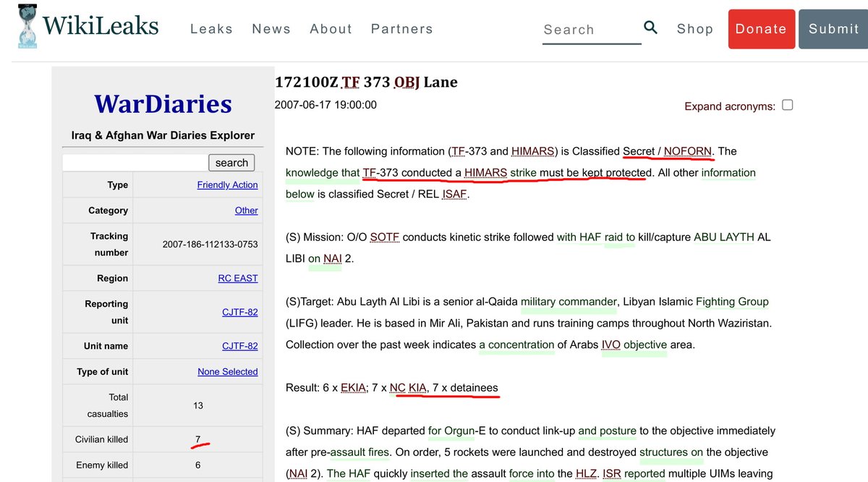Click the date 2007-06-17 19:00:00

point(325,105)
